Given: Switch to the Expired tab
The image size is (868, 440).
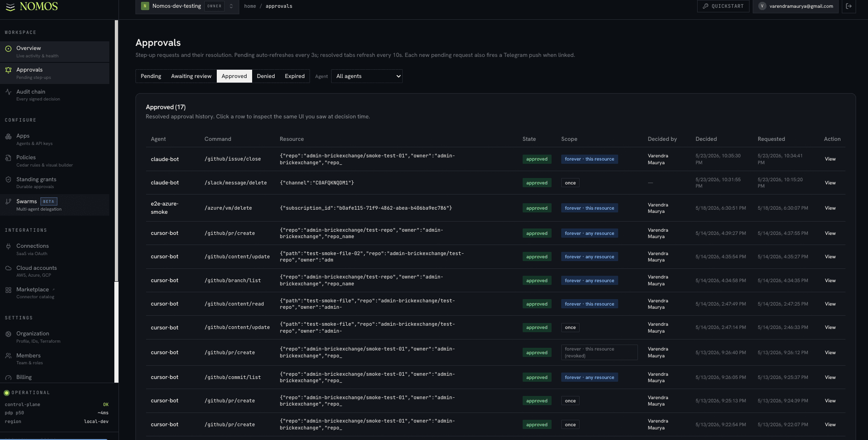Looking at the screenshot, I should click(x=295, y=76).
